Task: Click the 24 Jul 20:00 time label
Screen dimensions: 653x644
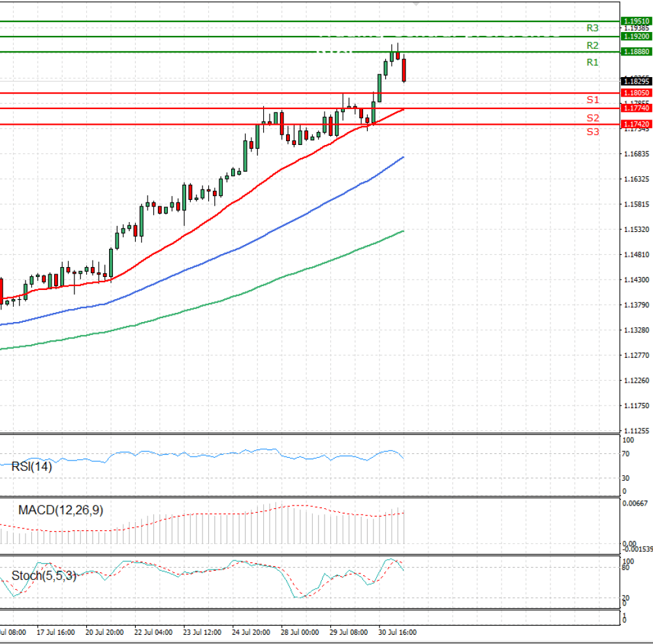Action: pos(251,632)
